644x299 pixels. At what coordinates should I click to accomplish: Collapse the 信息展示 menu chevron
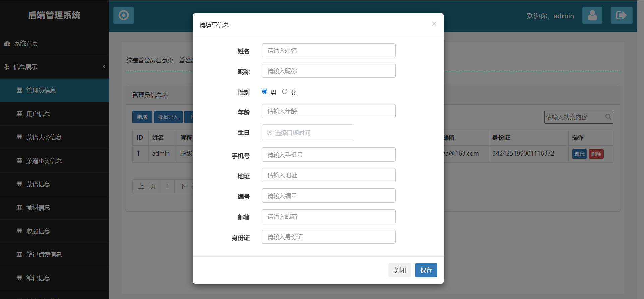click(x=104, y=67)
